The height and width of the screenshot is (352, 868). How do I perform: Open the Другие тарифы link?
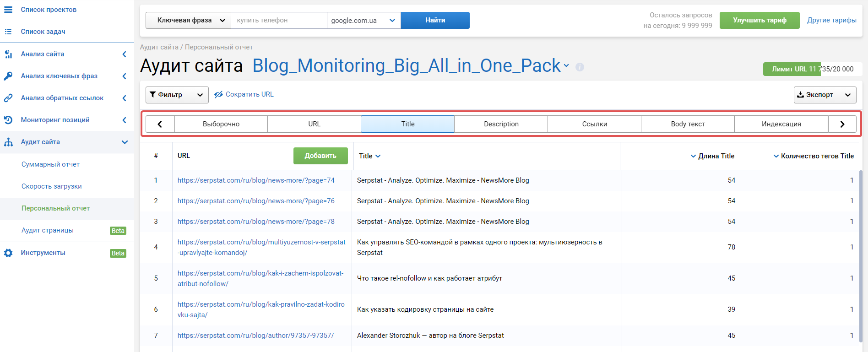click(832, 20)
